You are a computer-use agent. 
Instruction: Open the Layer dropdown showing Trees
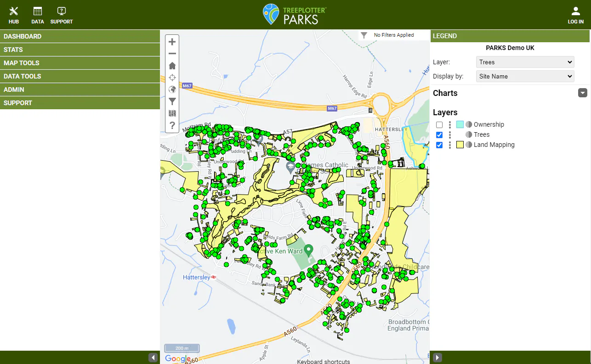click(x=525, y=62)
